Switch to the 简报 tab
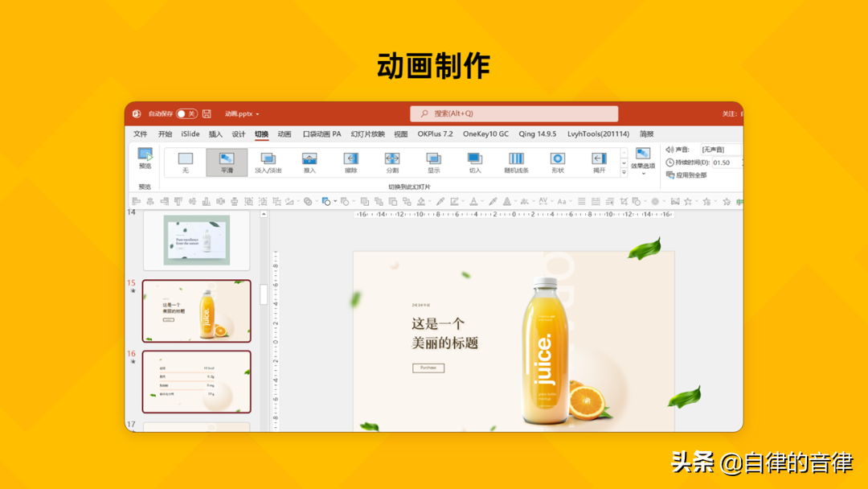This screenshot has width=868, height=489. coord(646,134)
